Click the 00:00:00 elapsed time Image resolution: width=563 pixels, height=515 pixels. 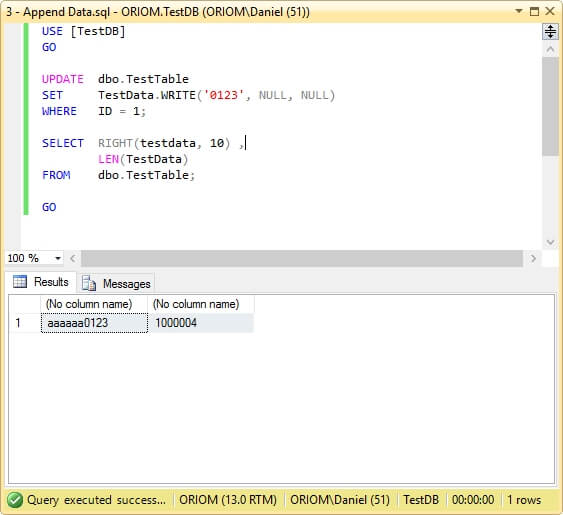tap(473, 500)
